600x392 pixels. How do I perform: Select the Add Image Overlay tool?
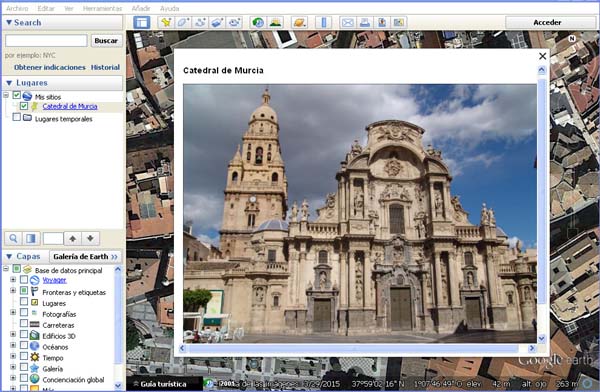coord(217,22)
